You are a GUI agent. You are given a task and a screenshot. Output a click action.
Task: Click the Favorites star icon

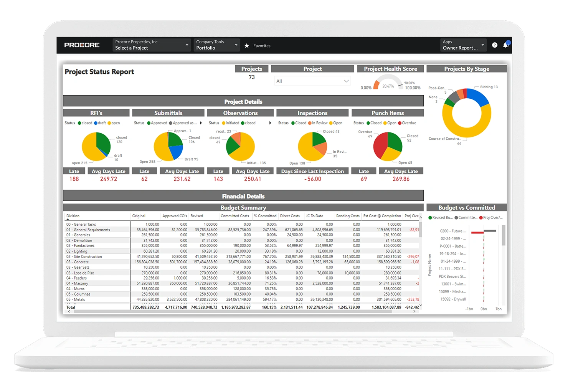(247, 46)
